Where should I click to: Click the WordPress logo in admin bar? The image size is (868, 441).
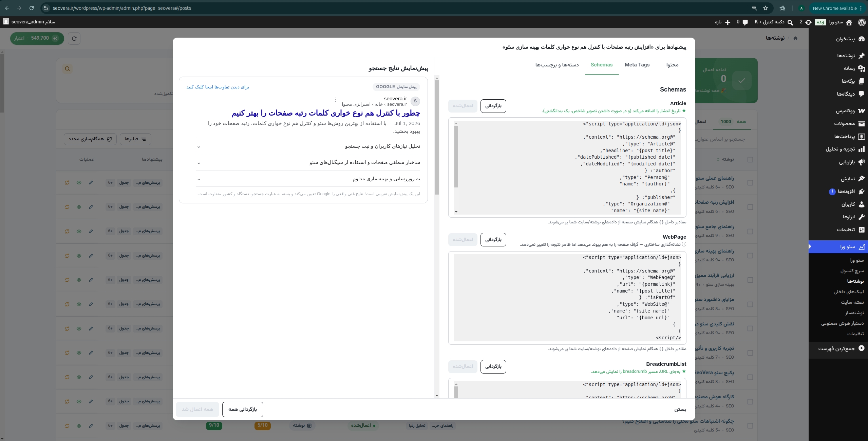862,22
